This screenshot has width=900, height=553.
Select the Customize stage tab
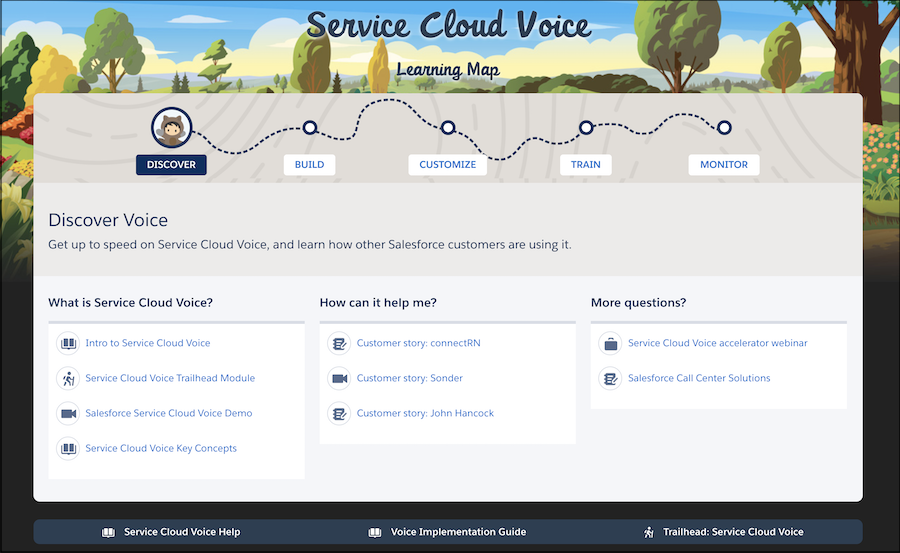click(447, 164)
